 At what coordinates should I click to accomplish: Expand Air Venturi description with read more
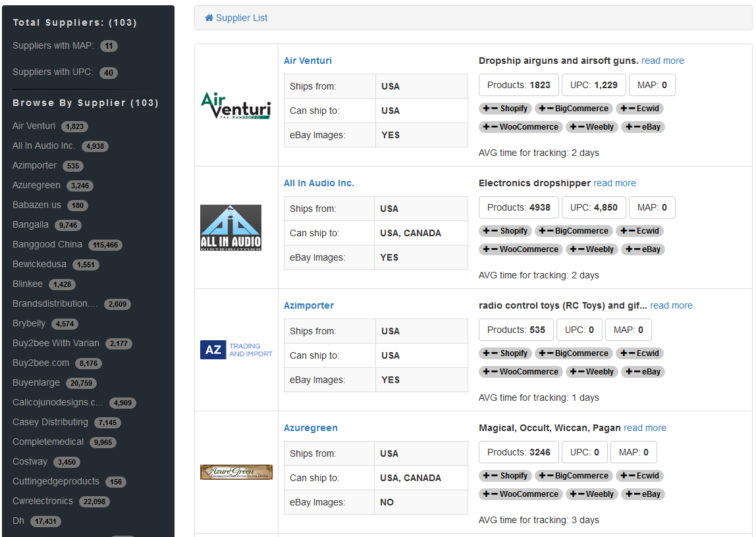tap(662, 61)
